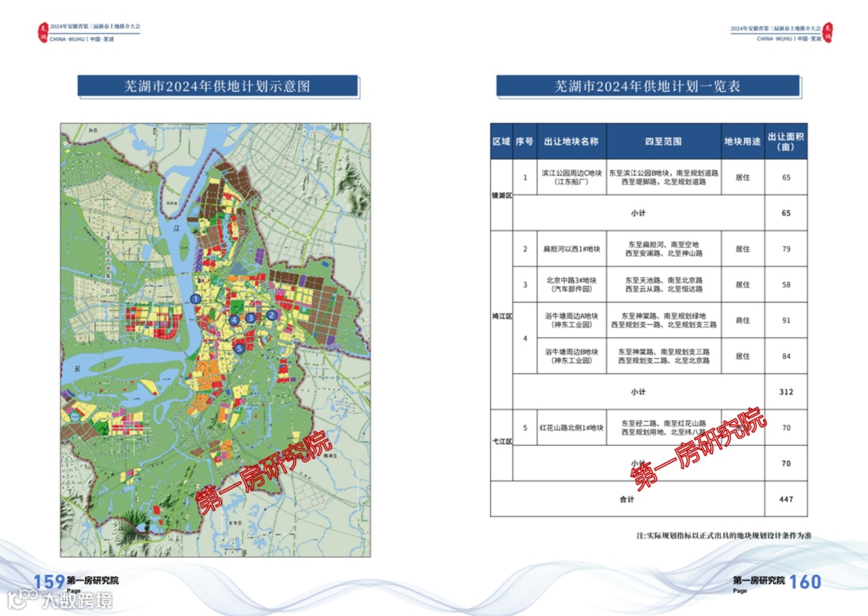Click the 镜湖区 region cell
The image size is (868, 616).
click(x=502, y=195)
